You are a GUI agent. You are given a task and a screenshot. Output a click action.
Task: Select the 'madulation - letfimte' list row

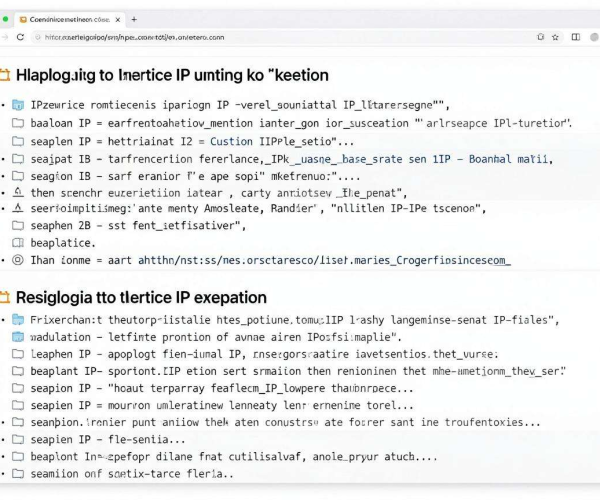pyautogui.click(x=207, y=337)
